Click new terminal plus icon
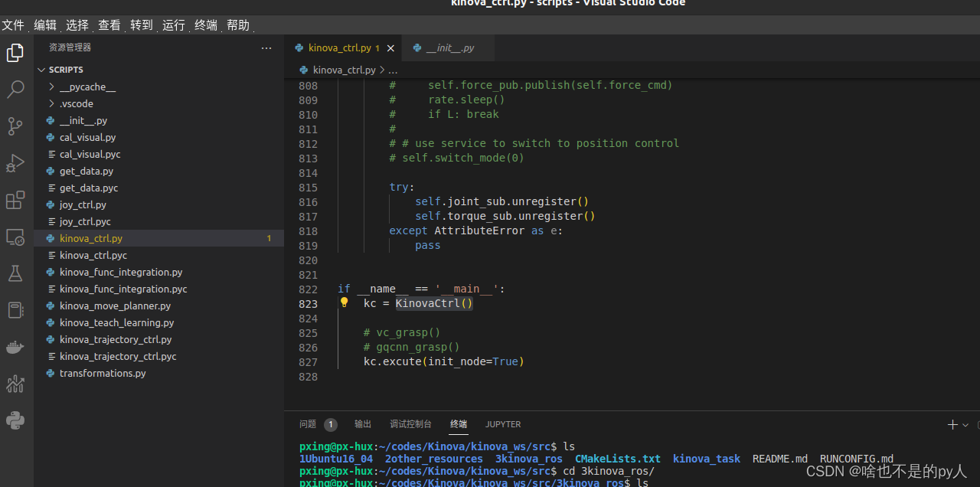This screenshot has width=980, height=487. [x=952, y=424]
